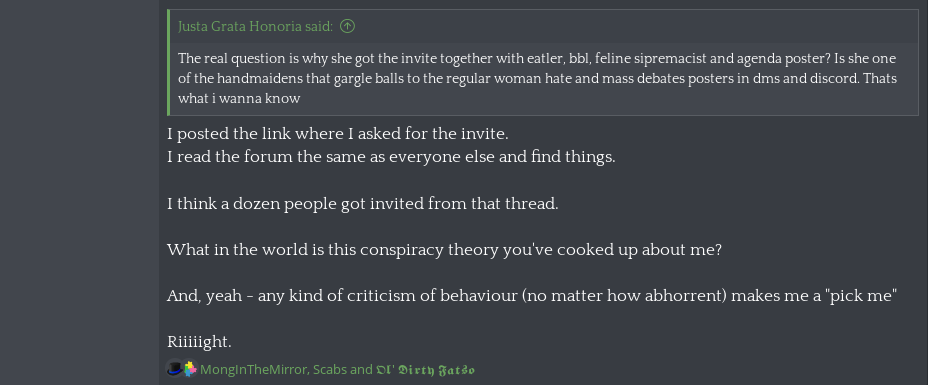Click 'Thats what i wanna know' quoted text
The image size is (928, 385).
(x=239, y=99)
